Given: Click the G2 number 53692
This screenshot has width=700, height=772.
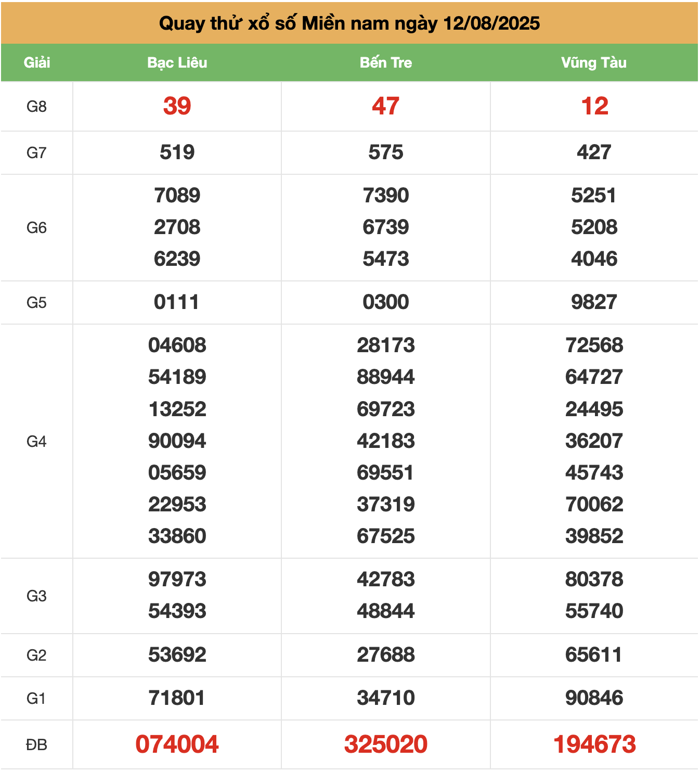Looking at the screenshot, I should (177, 655).
